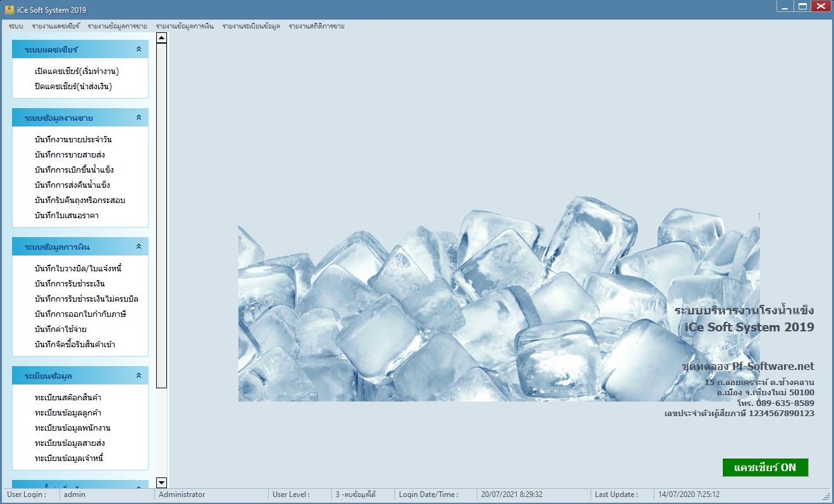Screen dimensions: 834x504
Task: Open the รายงานข้อมูลการขาย menu
Action: (x=118, y=27)
